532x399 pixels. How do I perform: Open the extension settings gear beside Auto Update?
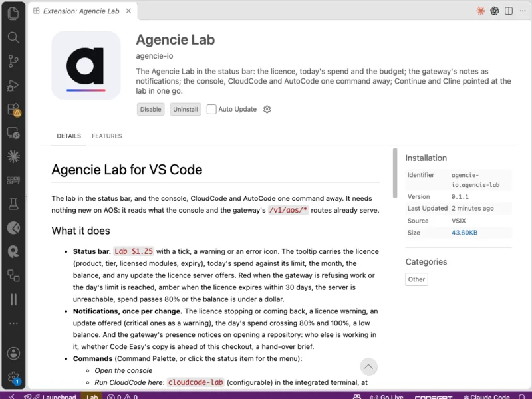tap(267, 109)
